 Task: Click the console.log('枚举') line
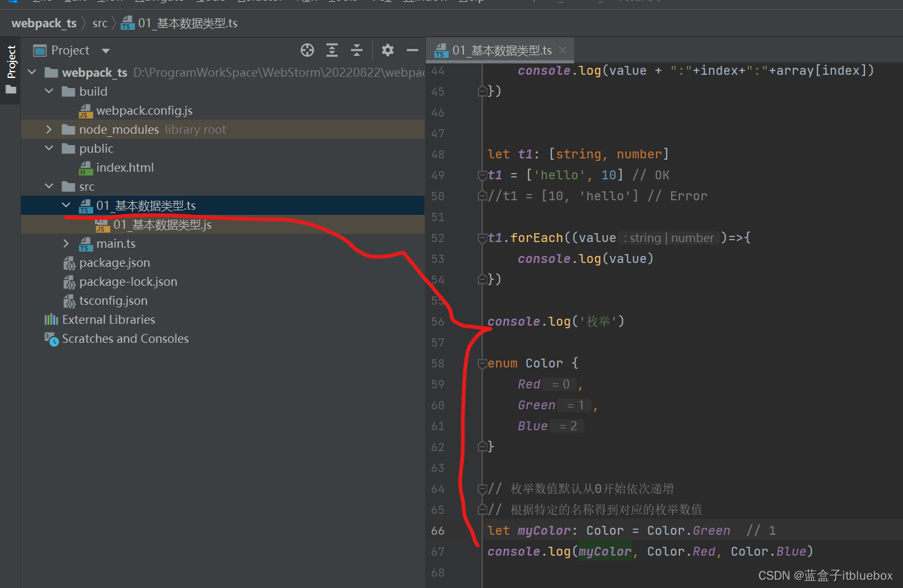556,322
